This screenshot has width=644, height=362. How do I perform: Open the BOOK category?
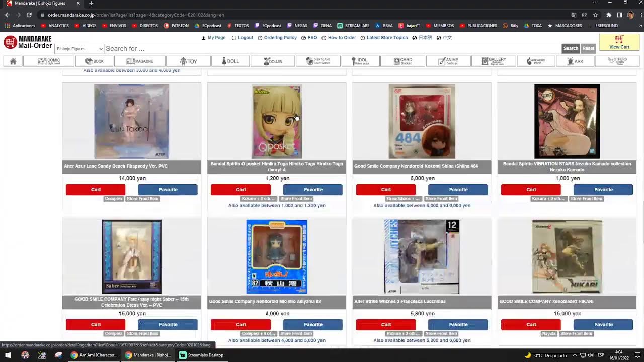point(95,61)
